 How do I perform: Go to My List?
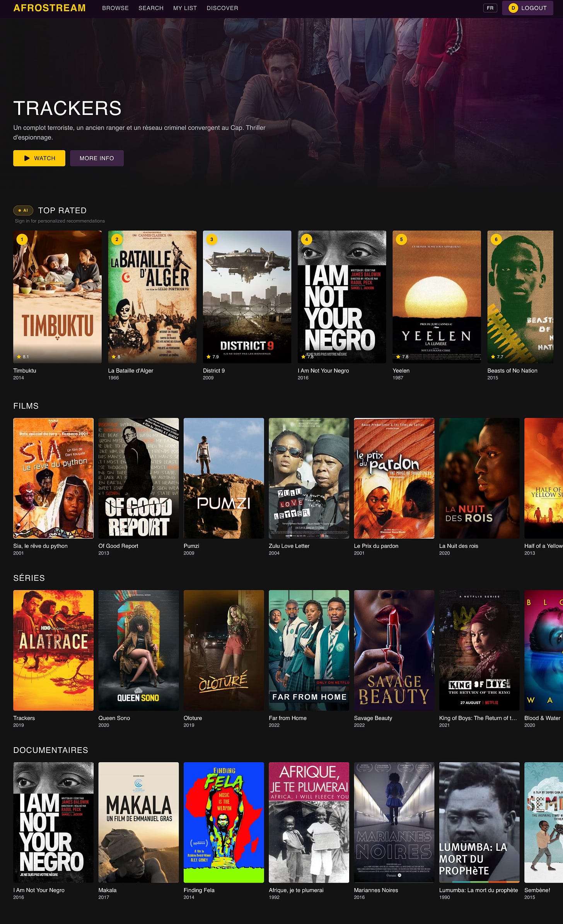pyautogui.click(x=185, y=8)
